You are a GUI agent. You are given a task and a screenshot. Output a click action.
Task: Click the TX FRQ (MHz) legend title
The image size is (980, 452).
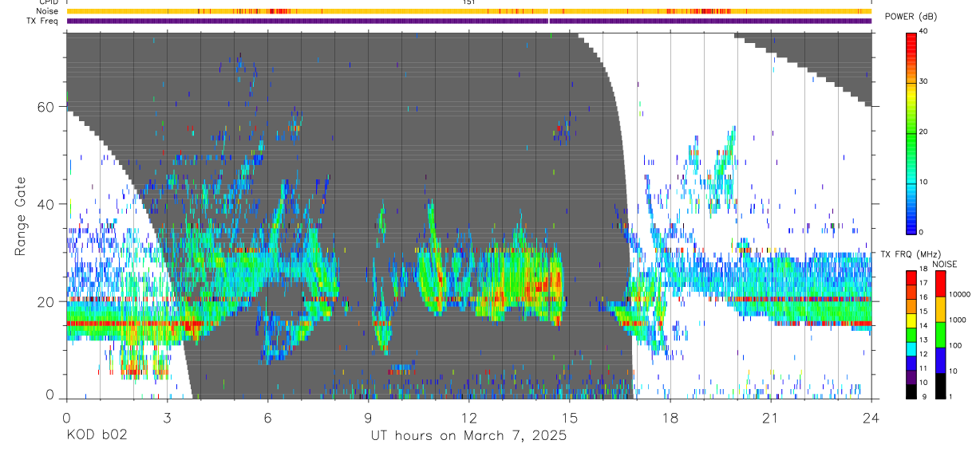(909, 254)
